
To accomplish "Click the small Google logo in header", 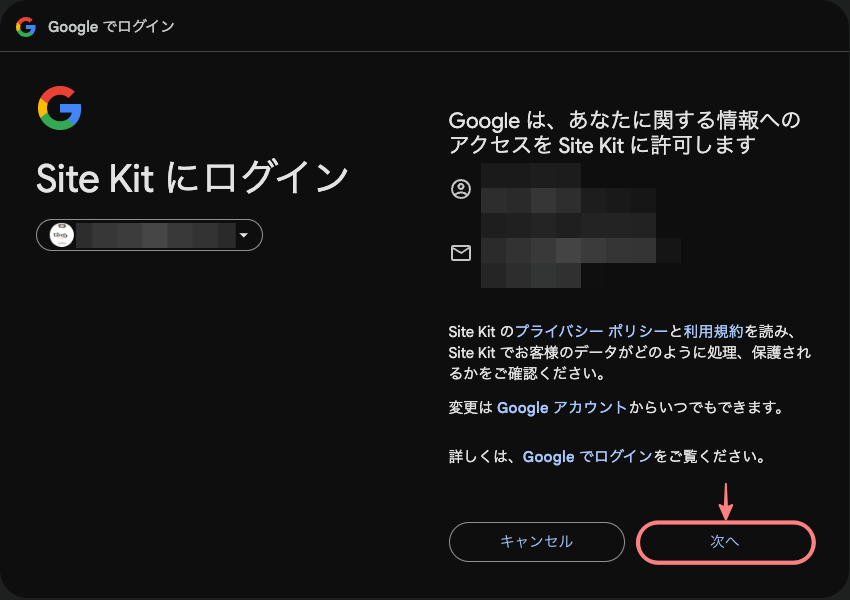I will coord(25,27).
